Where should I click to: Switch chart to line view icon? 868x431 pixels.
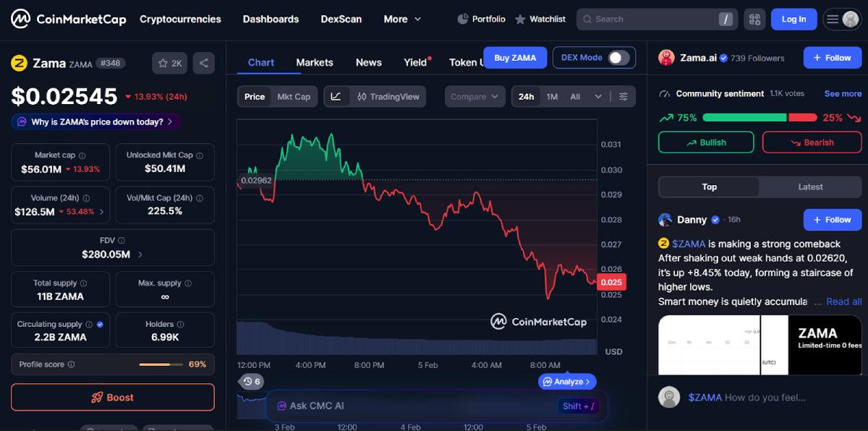(x=336, y=96)
